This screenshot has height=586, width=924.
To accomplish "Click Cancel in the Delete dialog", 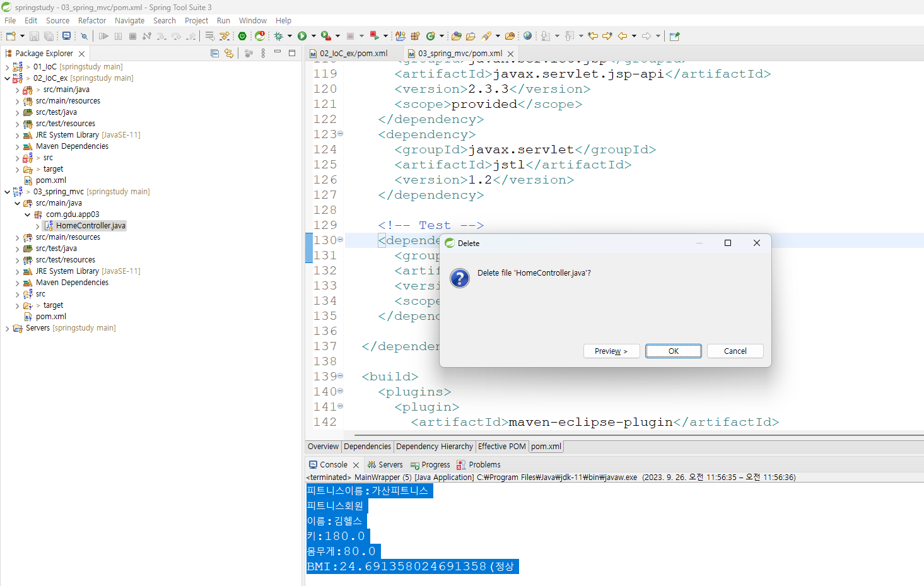I will click(x=735, y=351).
